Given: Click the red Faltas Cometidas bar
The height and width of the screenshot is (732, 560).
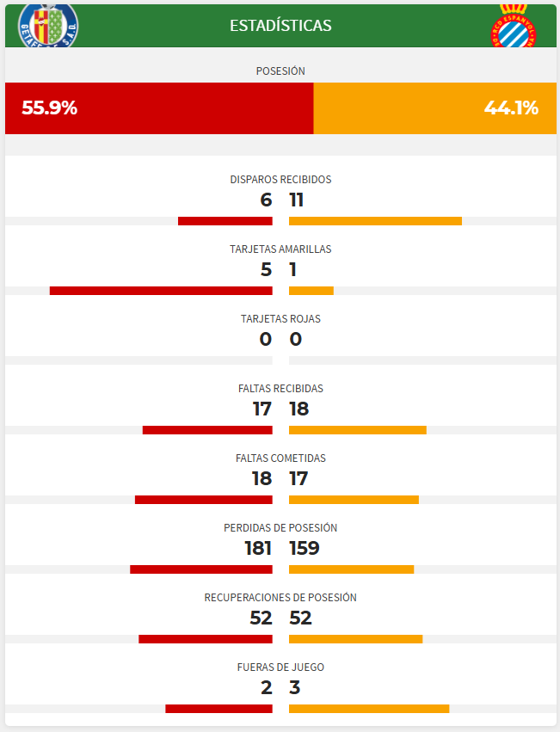Looking at the screenshot, I should (204, 500).
